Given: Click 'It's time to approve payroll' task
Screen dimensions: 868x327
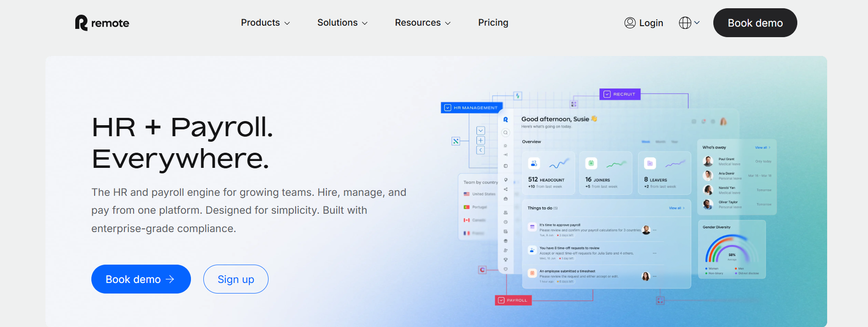Looking at the screenshot, I should point(560,225).
